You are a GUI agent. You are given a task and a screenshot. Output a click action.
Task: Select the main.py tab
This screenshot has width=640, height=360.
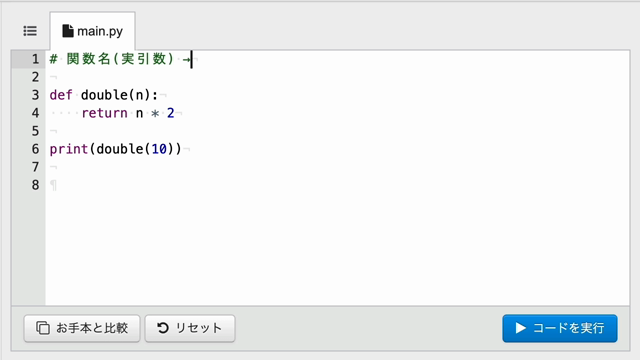click(93, 31)
